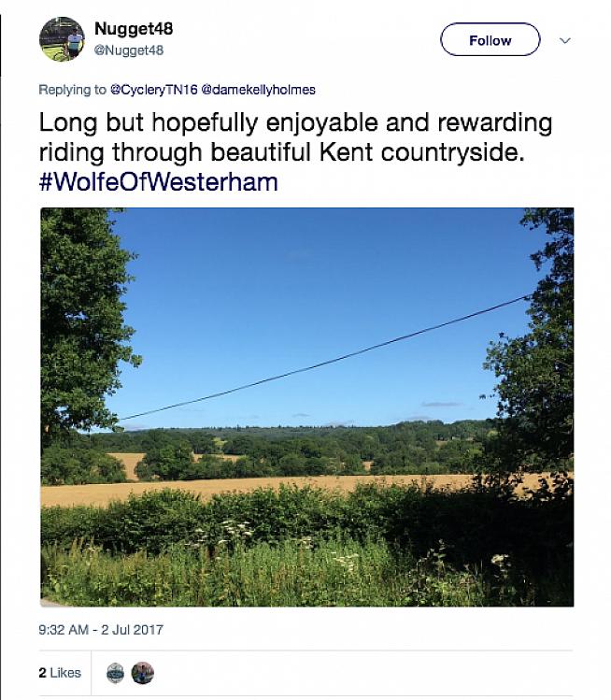
Task: Open the #WolfeOfWesterham hashtag
Action: coord(159,180)
